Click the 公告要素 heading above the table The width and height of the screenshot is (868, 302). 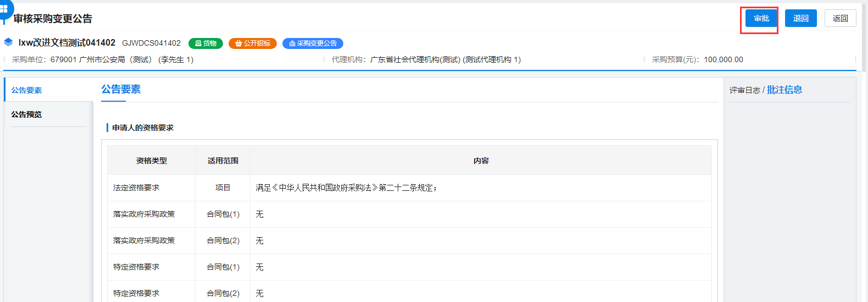[121, 89]
